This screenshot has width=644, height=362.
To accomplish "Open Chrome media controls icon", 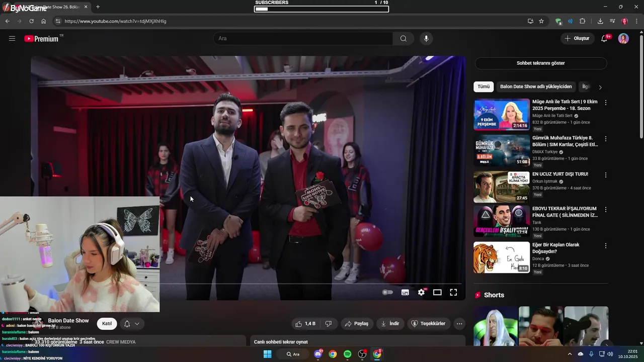I will [x=612, y=21].
